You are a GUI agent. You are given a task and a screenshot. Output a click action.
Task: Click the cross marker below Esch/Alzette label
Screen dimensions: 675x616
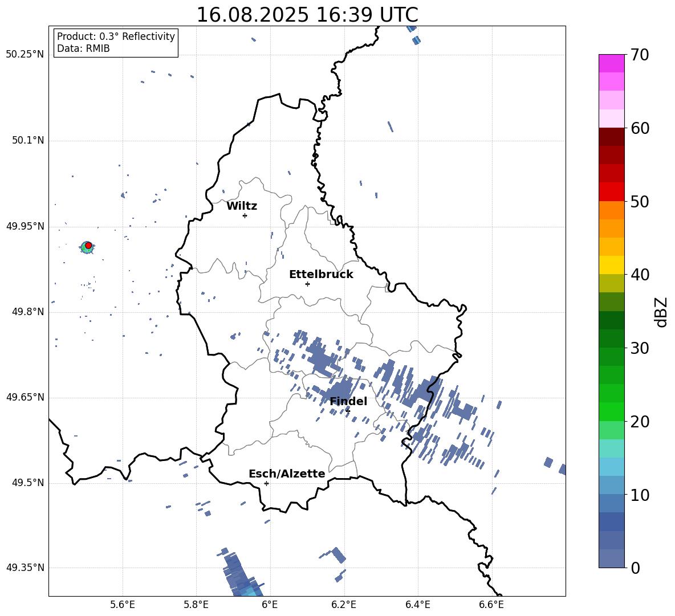266,483
